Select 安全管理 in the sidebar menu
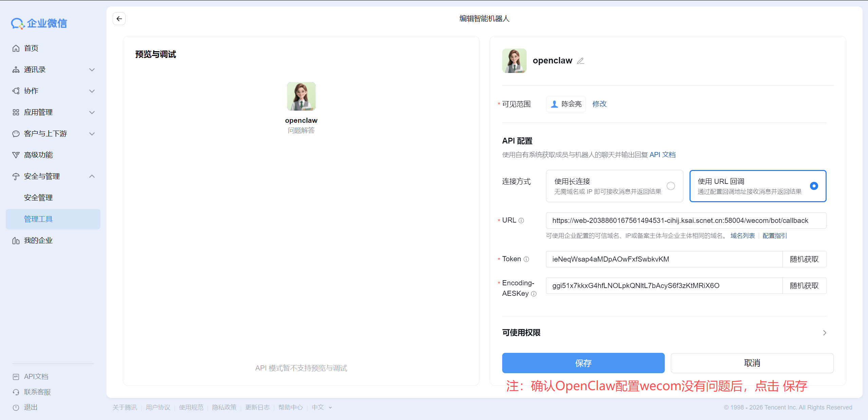This screenshot has width=868, height=420. pos(38,197)
